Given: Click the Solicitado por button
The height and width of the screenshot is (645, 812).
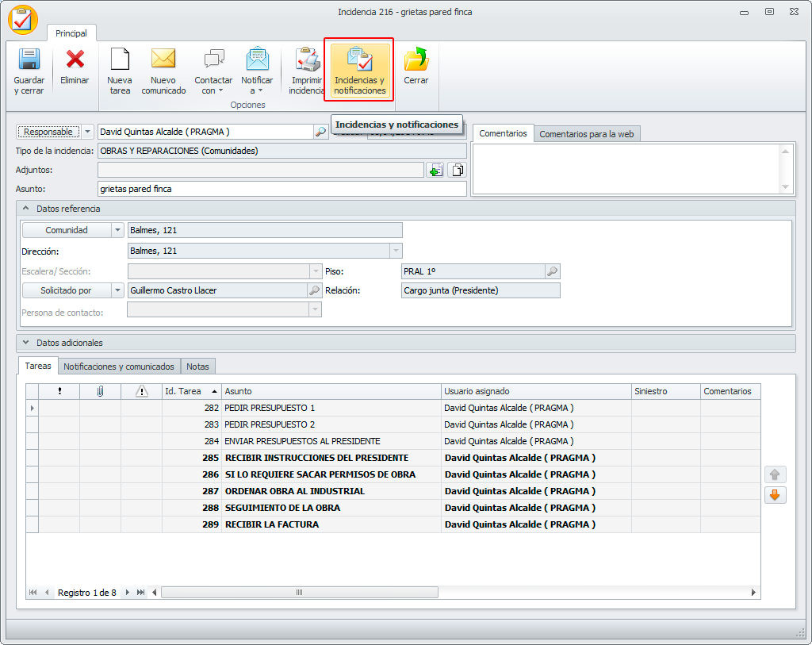Looking at the screenshot, I should click(x=67, y=290).
